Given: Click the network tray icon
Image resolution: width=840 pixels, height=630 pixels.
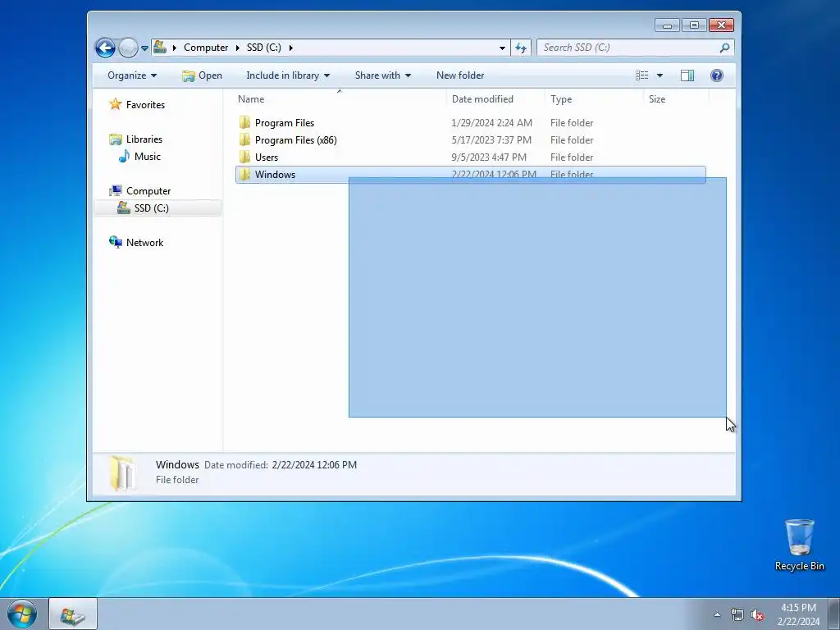Looking at the screenshot, I should [737, 615].
